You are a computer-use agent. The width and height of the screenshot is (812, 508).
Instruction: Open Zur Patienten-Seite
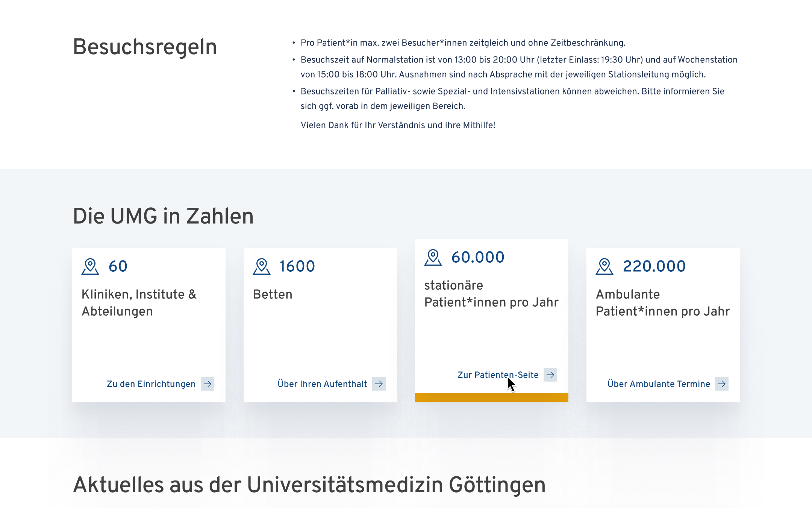498,375
